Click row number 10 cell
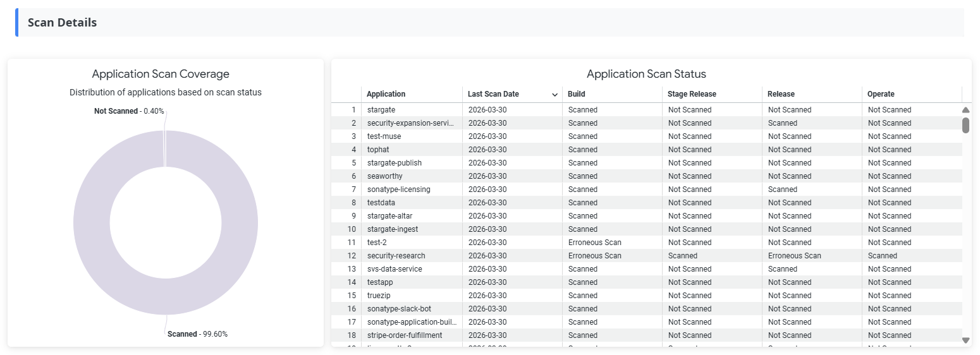The height and width of the screenshot is (355, 980). (346, 229)
